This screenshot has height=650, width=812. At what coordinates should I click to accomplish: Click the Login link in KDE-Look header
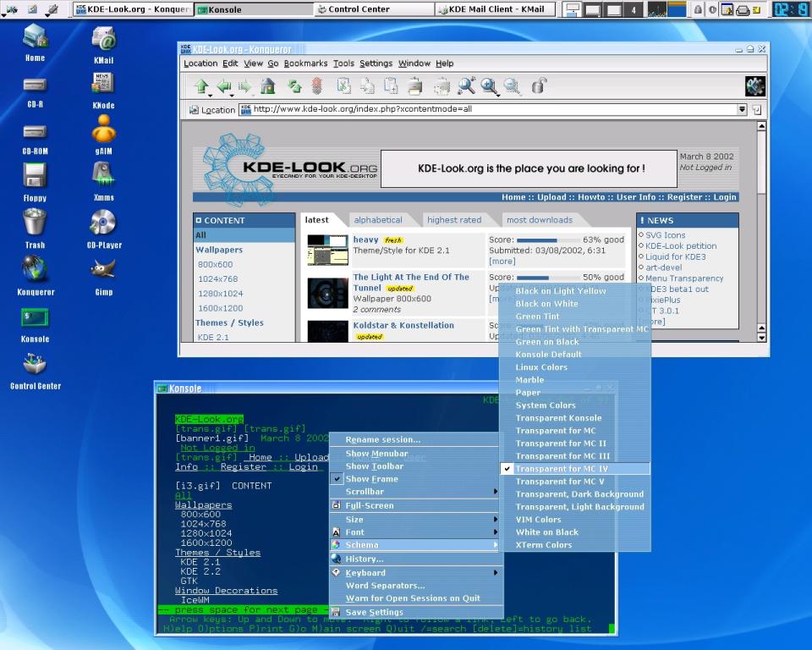[725, 197]
